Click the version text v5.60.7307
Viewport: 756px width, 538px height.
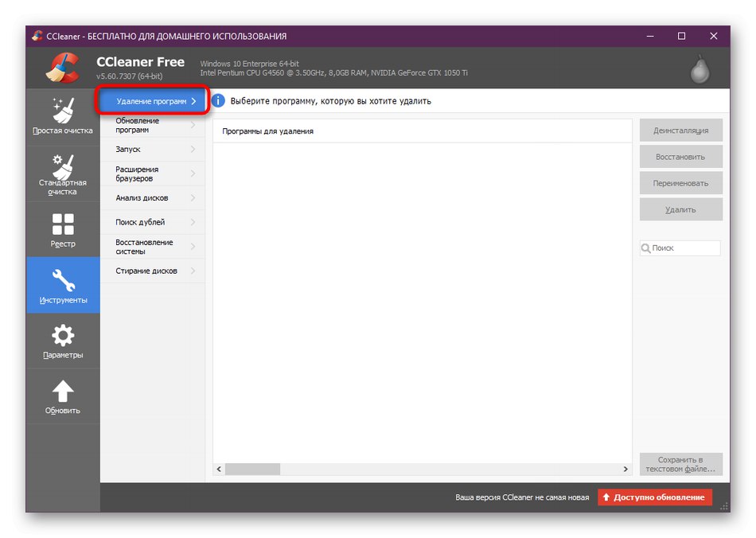coord(129,76)
